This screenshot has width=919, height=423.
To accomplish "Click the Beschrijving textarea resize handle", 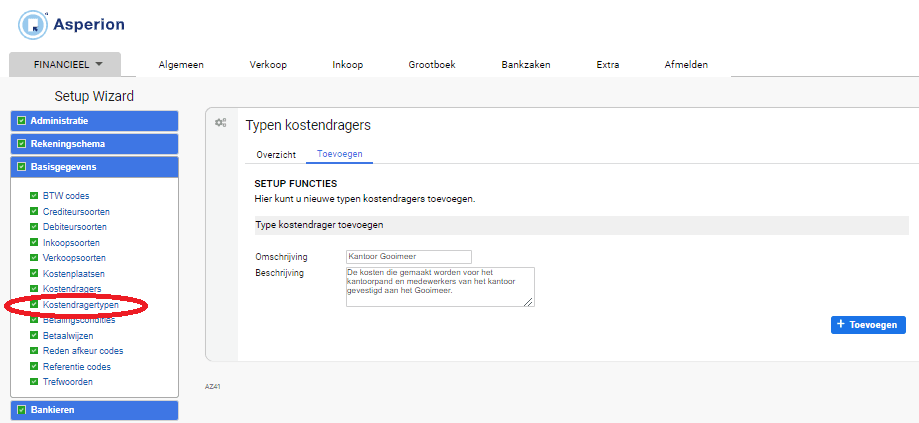I will pyautogui.click(x=529, y=302).
